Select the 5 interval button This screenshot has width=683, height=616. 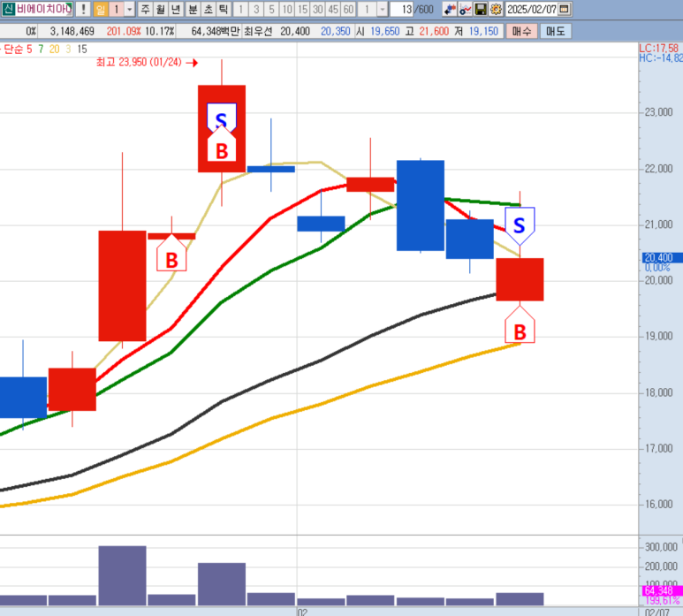pos(271,9)
